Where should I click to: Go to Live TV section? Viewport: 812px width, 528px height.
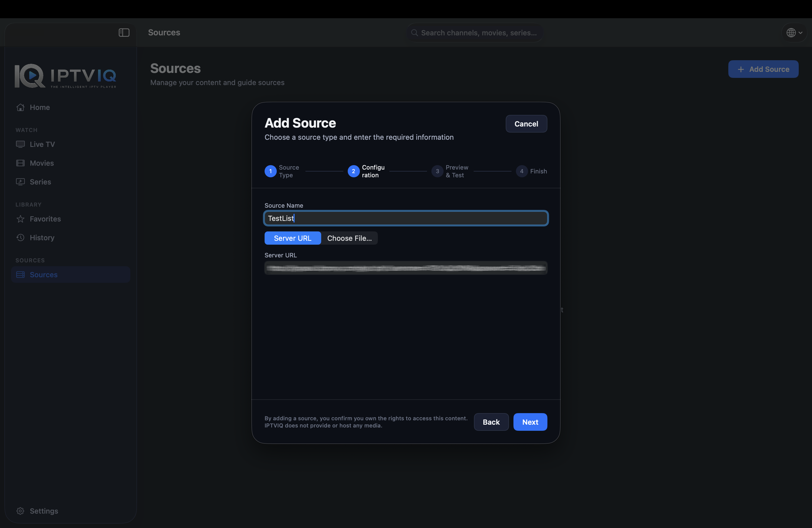click(71, 144)
